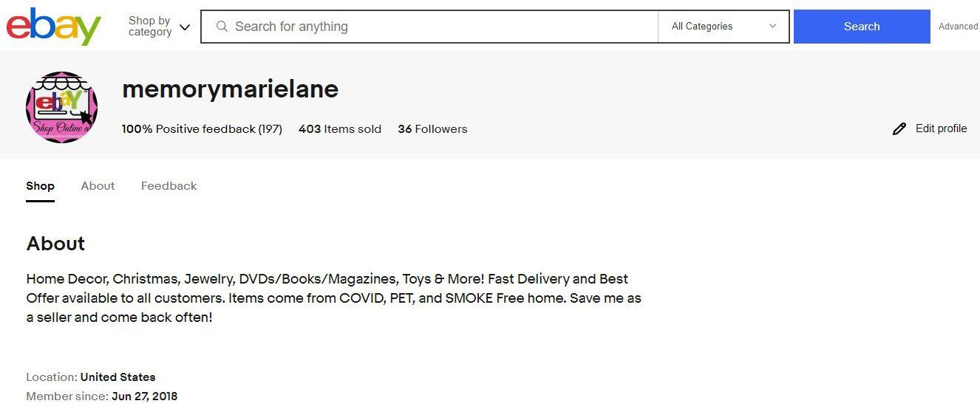Click the eBay logo

(x=54, y=27)
